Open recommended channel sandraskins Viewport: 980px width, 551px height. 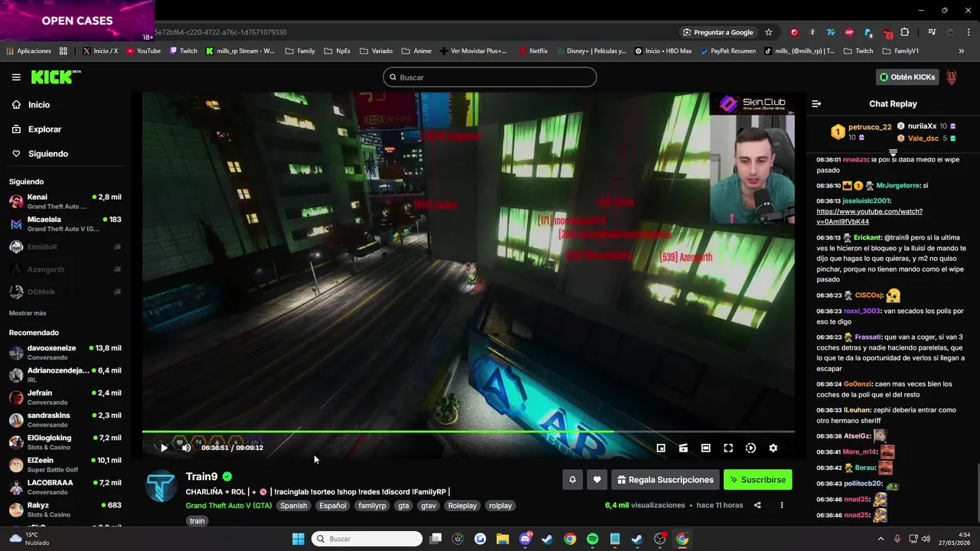(65, 420)
